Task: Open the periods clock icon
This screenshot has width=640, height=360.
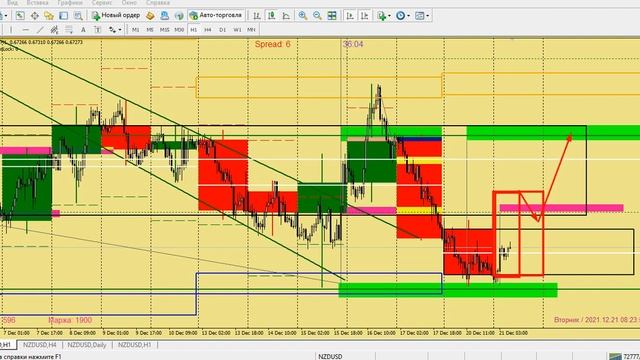Action: coord(400,16)
